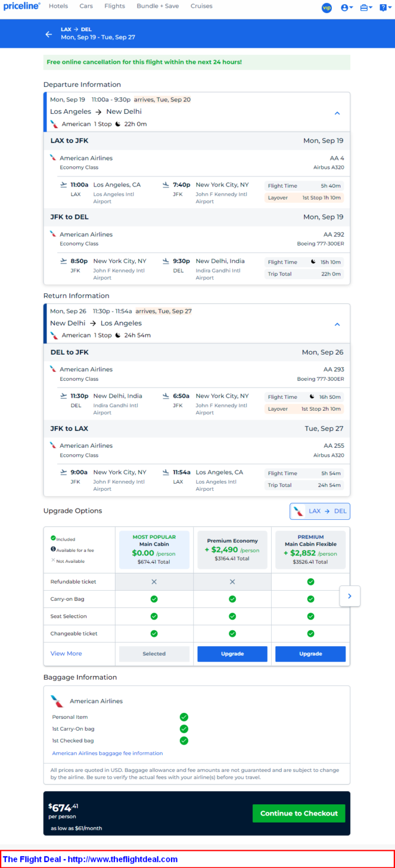Click the American Airlines logo in return summary
The image size is (395, 868).
point(54,335)
